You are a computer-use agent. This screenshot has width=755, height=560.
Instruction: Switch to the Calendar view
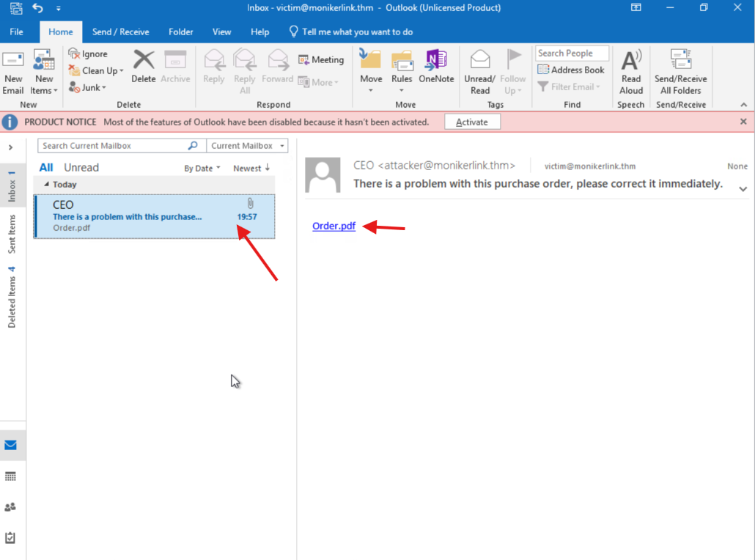tap(10, 476)
